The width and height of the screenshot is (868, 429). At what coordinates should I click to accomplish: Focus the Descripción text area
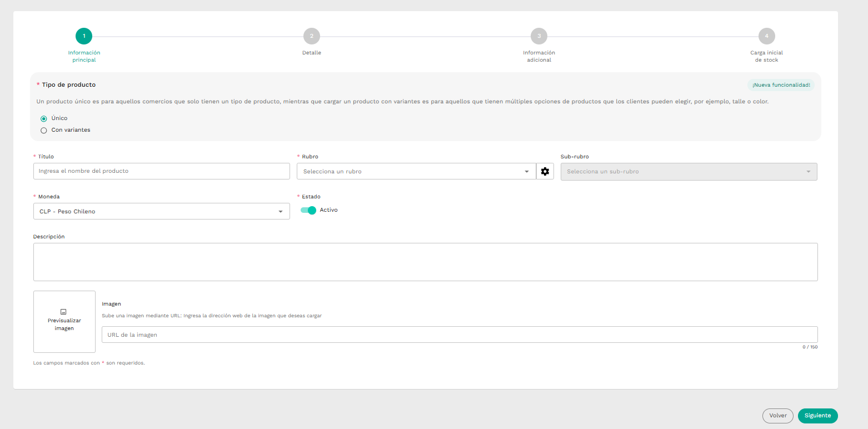pos(426,262)
